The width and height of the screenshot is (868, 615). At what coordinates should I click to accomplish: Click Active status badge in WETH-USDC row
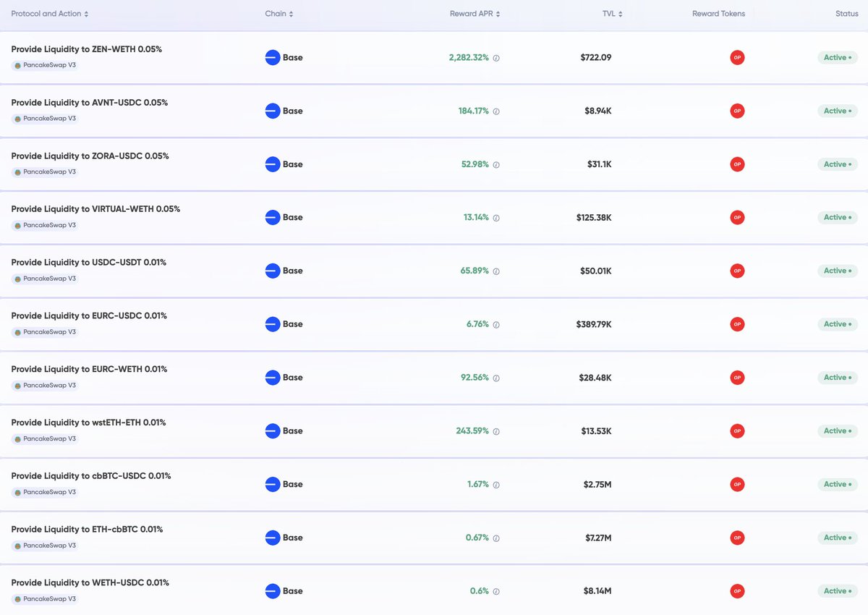(838, 591)
